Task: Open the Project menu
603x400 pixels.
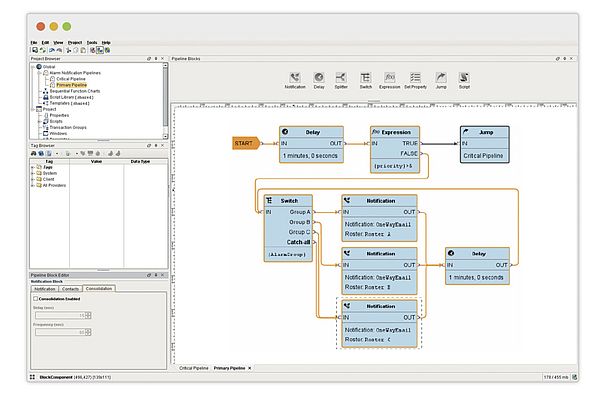Action: click(x=75, y=43)
